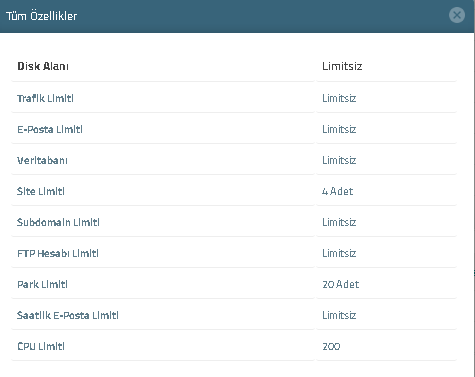Close the Tüm Özellikler dialog
The width and height of the screenshot is (475, 377).
457,15
